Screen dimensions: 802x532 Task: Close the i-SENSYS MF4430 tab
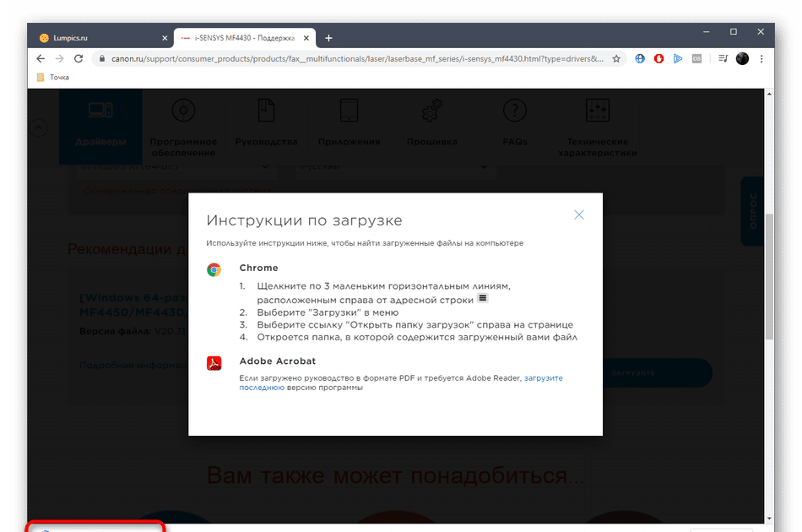pos(306,38)
